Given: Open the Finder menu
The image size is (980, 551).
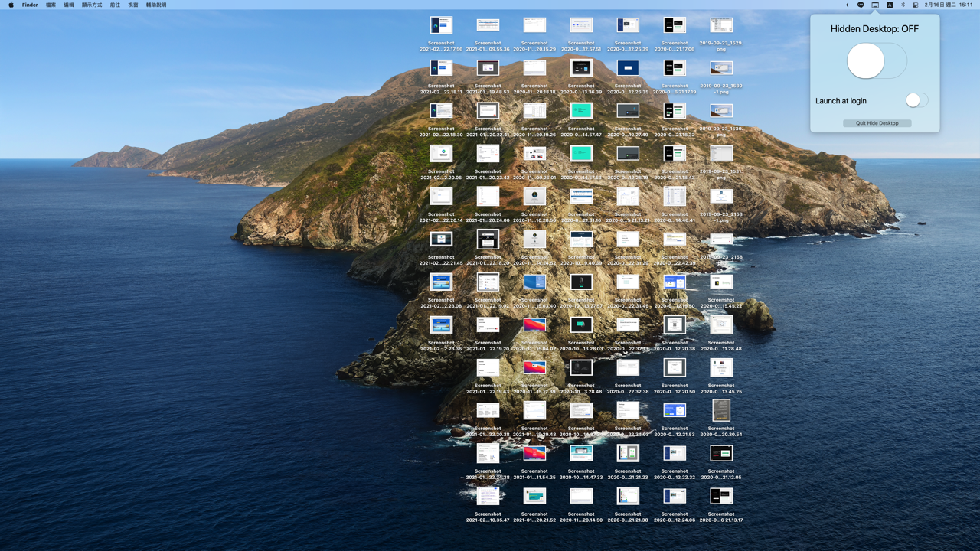Looking at the screenshot, I should pos(30,5).
